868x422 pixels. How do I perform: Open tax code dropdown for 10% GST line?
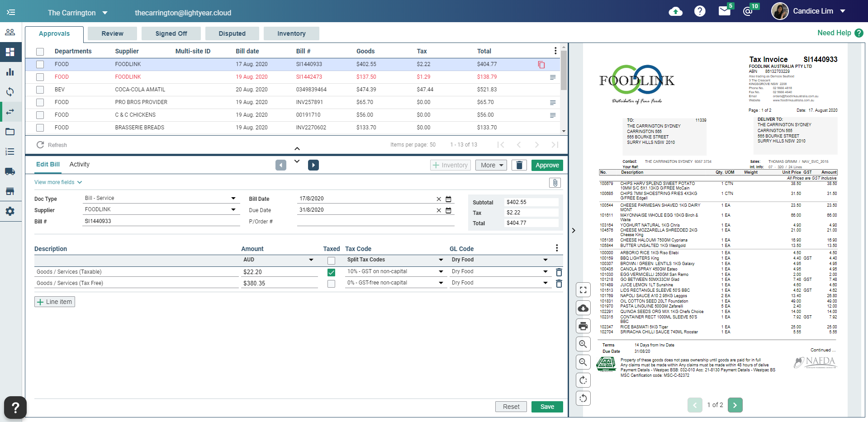click(395, 271)
